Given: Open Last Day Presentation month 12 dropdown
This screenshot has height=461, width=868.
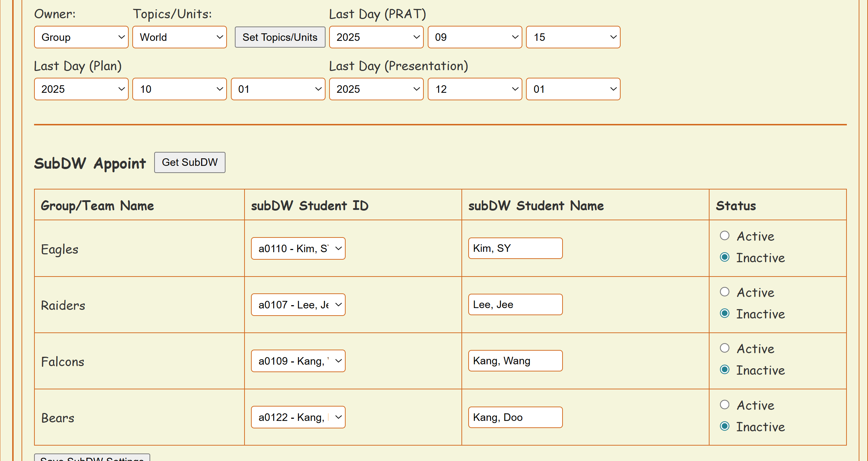Looking at the screenshot, I should pos(475,89).
